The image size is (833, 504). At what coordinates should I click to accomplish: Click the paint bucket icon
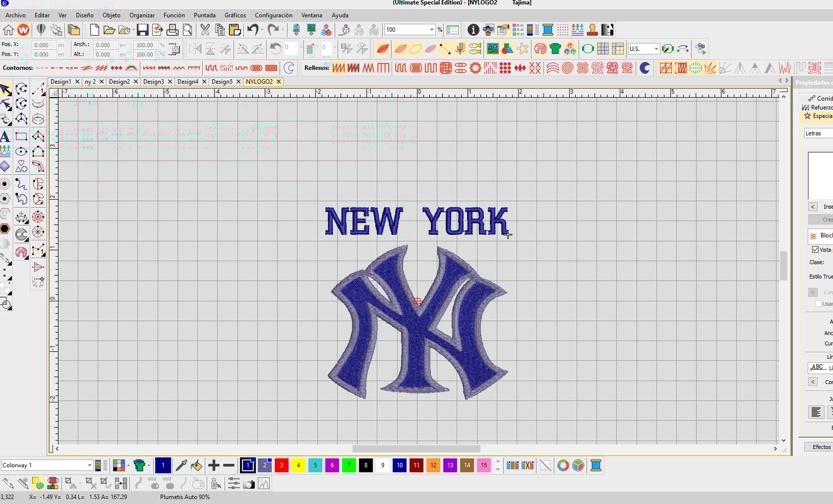pyautogui.click(x=196, y=465)
